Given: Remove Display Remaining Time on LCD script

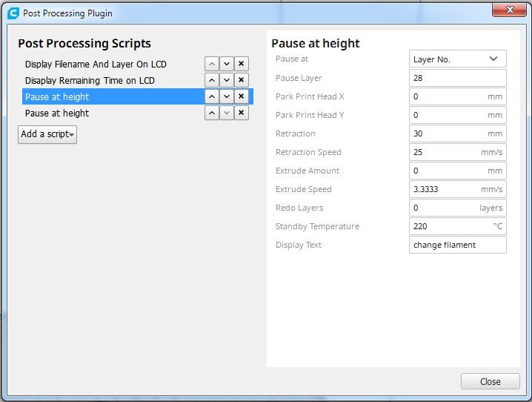Looking at the screenshot, I should [x=241, y=80].
